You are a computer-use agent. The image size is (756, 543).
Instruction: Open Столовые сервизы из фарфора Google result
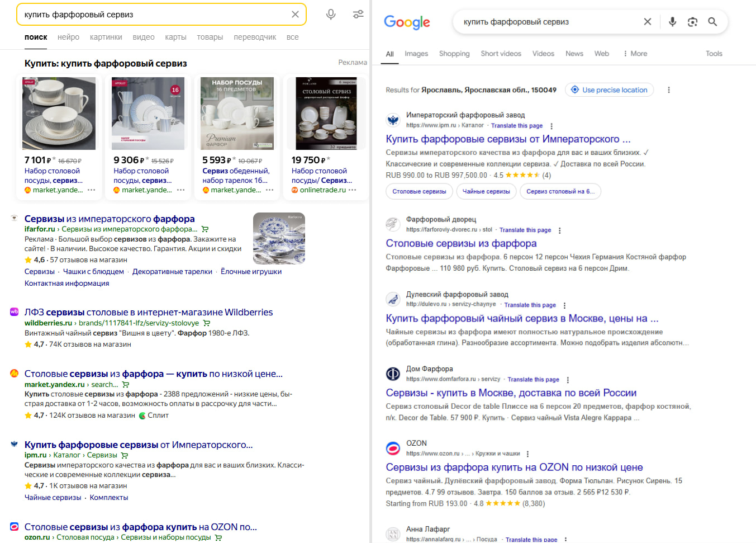461,243
